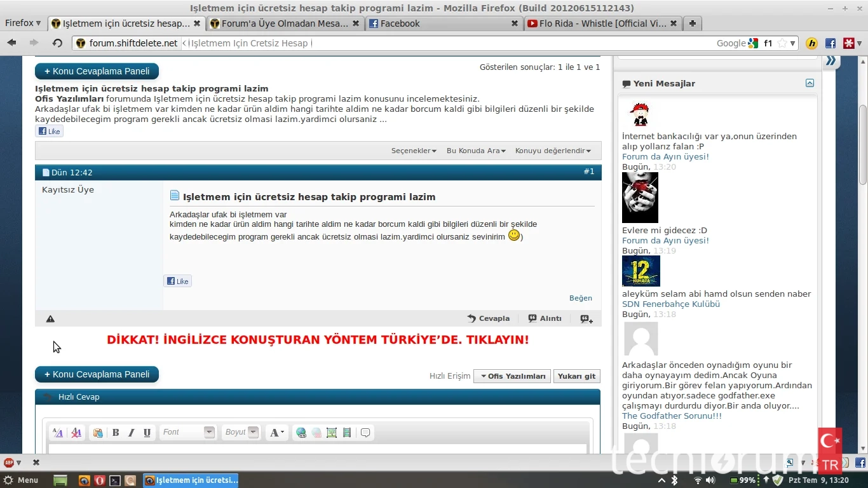Screen dimensions: 868x488
Task: Open the smiley insertion tool
Action: click(365, 433)
